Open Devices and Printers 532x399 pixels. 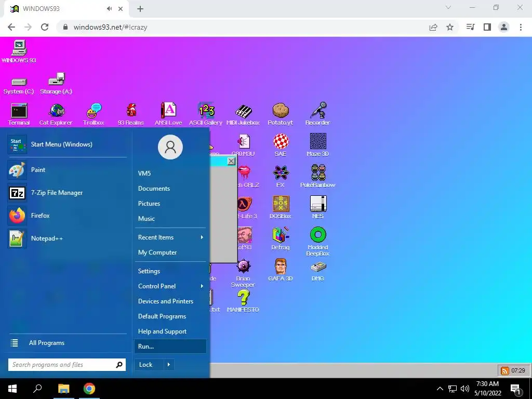click(x=170, y=301)
